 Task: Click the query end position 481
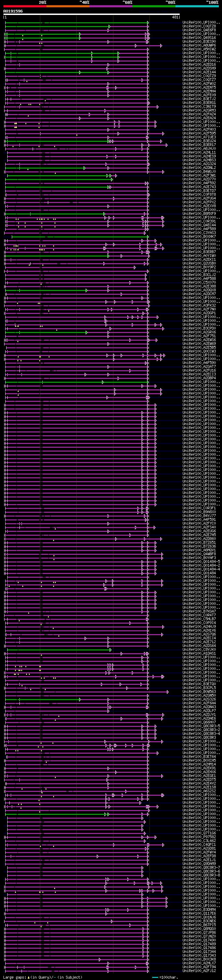click(175, 17)
